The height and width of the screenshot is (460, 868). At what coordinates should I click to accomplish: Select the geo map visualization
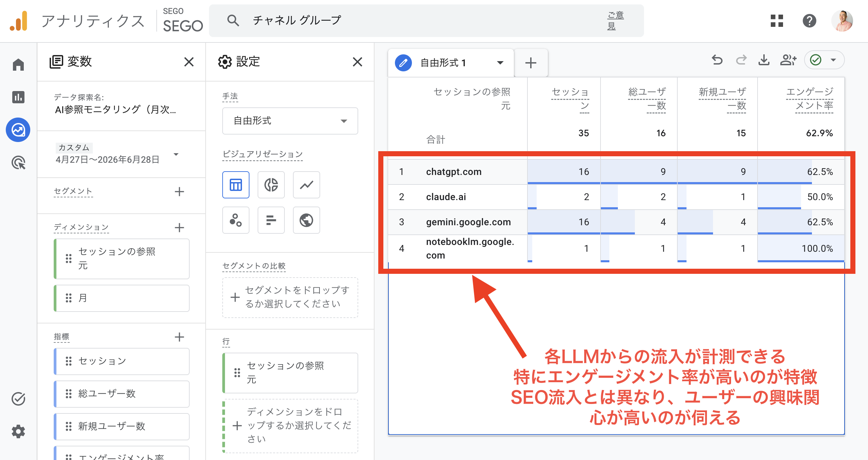(x=307, y=220)
